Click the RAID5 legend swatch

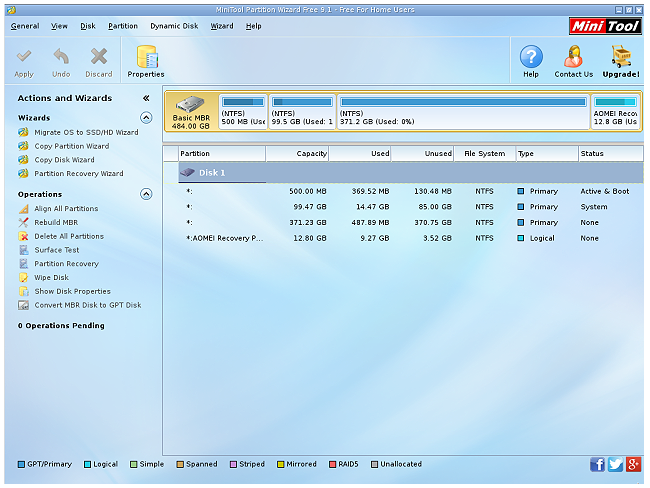(x=332, y=464)
